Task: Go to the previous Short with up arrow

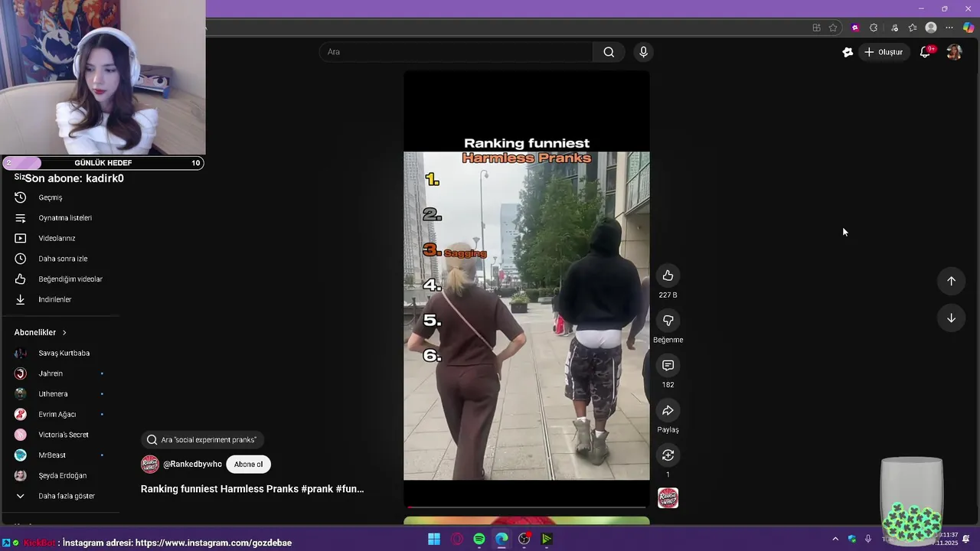Action: click(x=951, y=281)
